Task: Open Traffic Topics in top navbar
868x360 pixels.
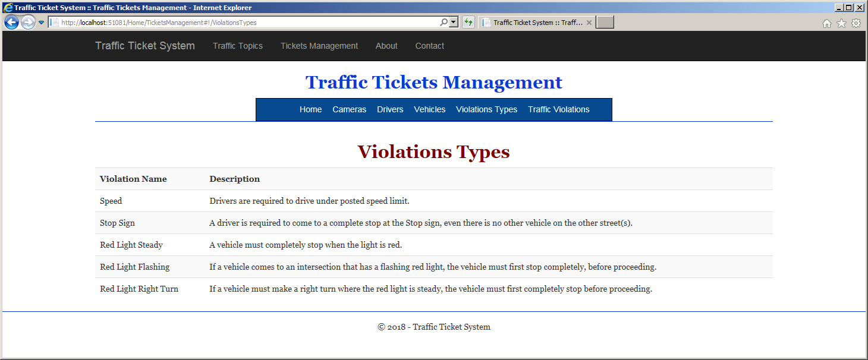Action: [x=238, y=46]
